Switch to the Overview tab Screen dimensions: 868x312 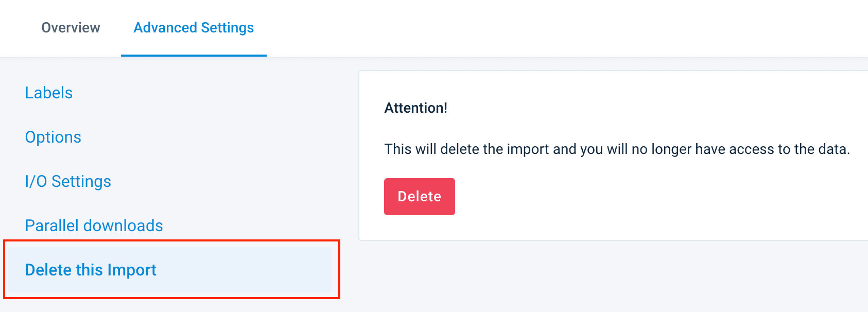(71, 28)
